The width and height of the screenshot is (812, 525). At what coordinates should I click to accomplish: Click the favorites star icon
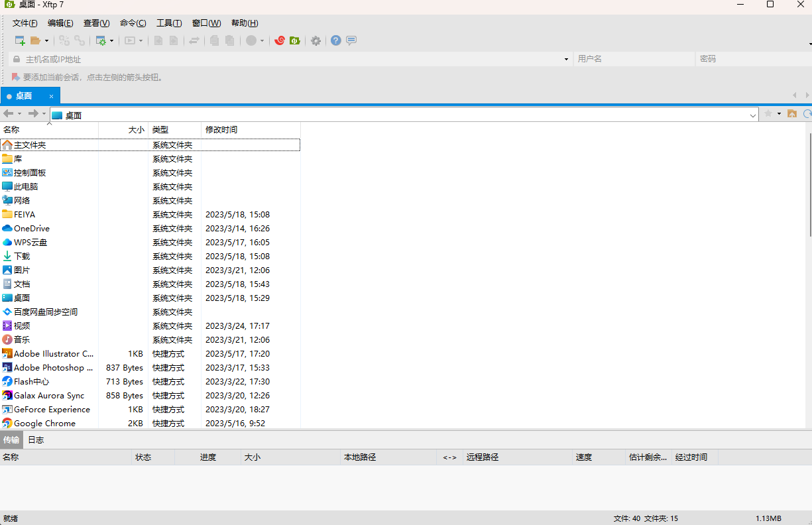click(768, 114)
